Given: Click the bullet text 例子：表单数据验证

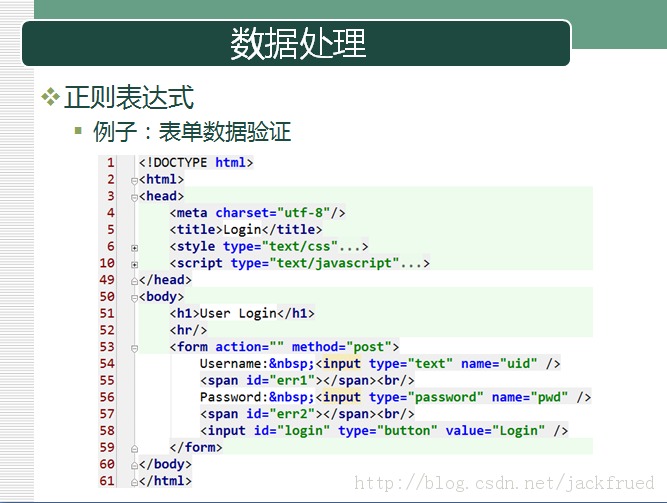Looking at the screenshot, I should click(x=192, y=131).
